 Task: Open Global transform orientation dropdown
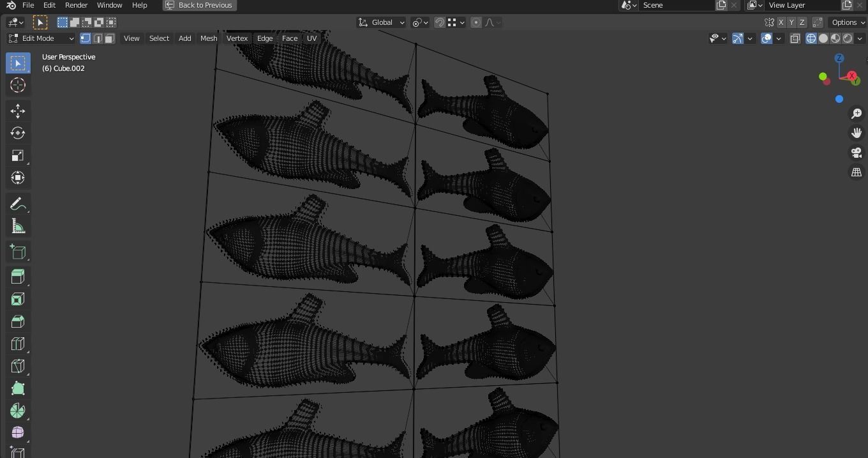[x=381, y=22]
